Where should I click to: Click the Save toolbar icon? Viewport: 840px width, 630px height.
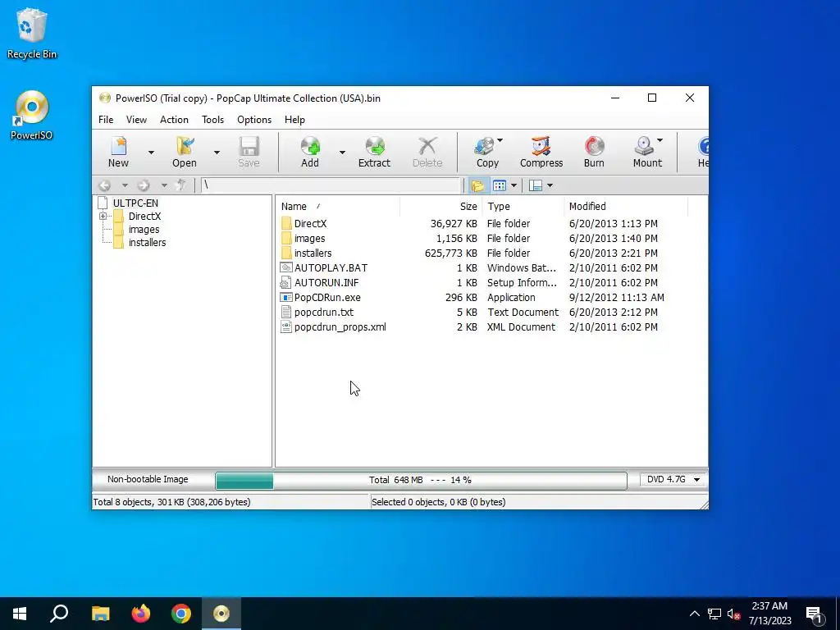249,152
